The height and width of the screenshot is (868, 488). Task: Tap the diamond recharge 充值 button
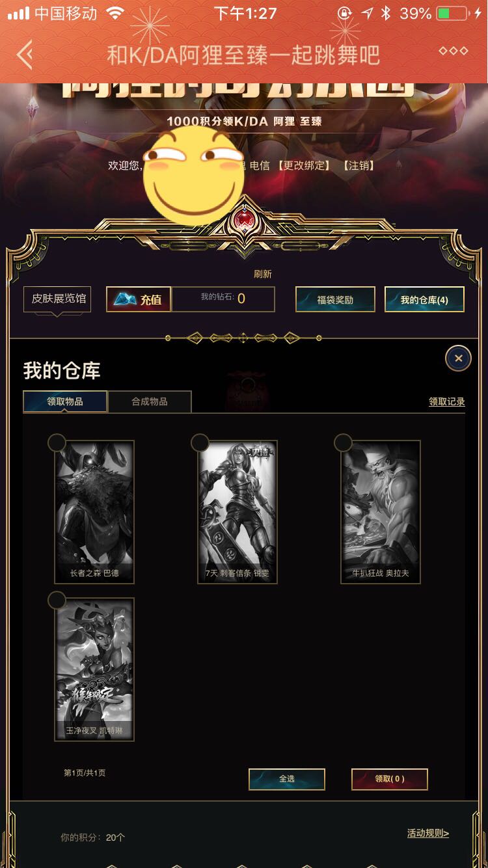click(x=139, y=299)
